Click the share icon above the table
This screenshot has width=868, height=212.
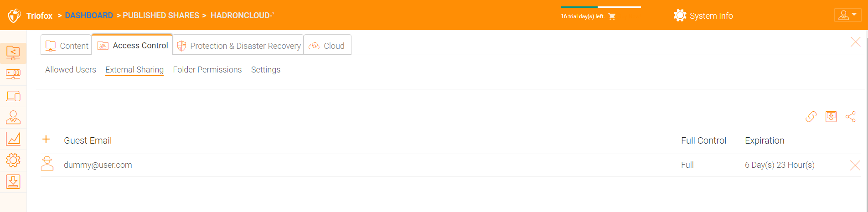(x=850, y=117)
